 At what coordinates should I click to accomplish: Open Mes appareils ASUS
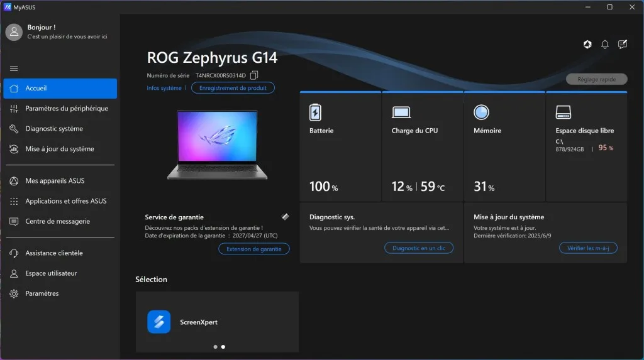(60, 180)
